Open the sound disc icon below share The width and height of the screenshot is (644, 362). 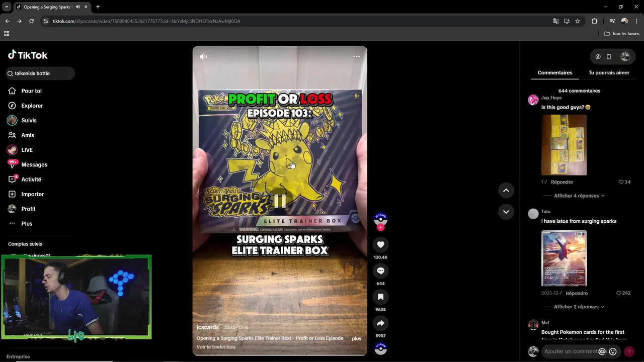click(380, 348)
